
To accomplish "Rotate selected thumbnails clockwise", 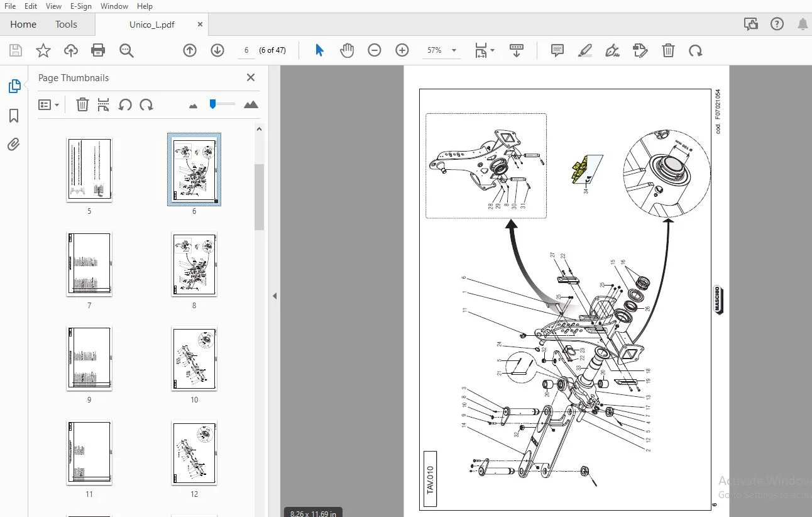I will click(x=146, y=105).
